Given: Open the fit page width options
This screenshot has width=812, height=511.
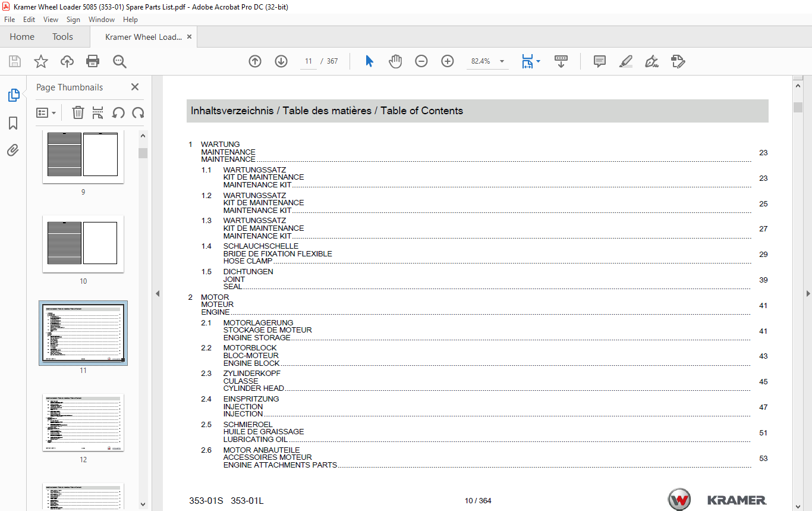Looking at the screenshot, I should click(531, 61).
